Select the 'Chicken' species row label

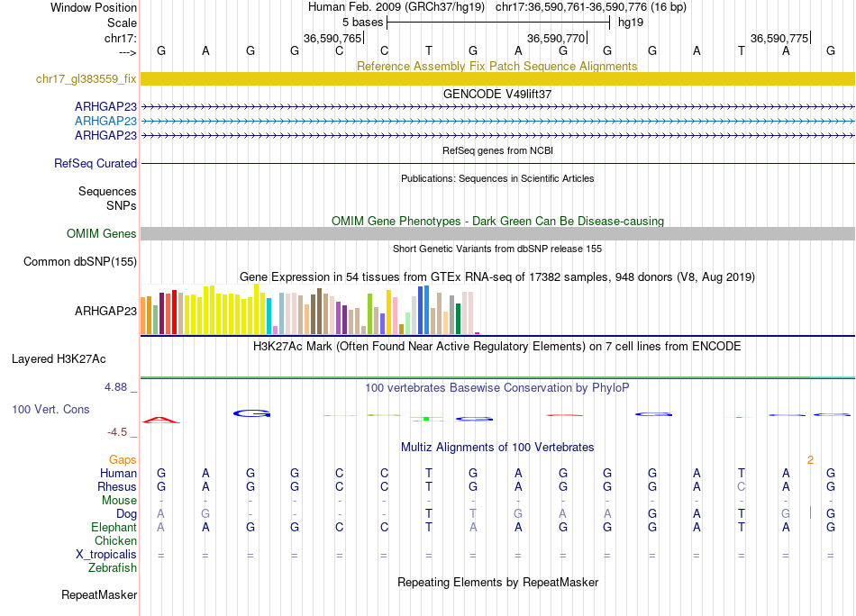click(x=115, y=540)
